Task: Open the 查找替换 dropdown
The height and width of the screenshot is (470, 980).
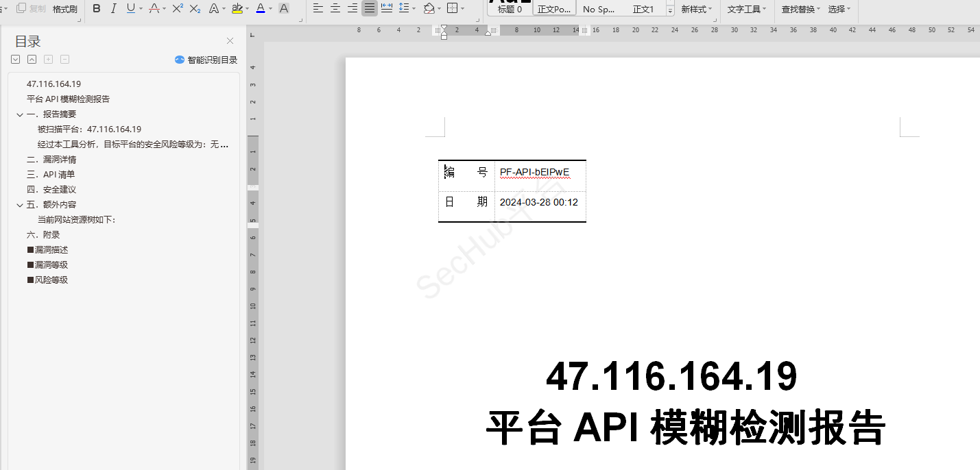Action: [801, 9]
